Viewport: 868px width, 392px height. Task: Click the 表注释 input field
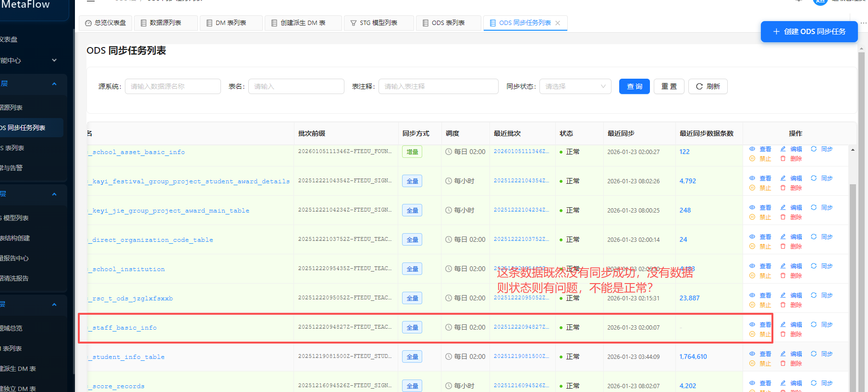click(438, 86)
